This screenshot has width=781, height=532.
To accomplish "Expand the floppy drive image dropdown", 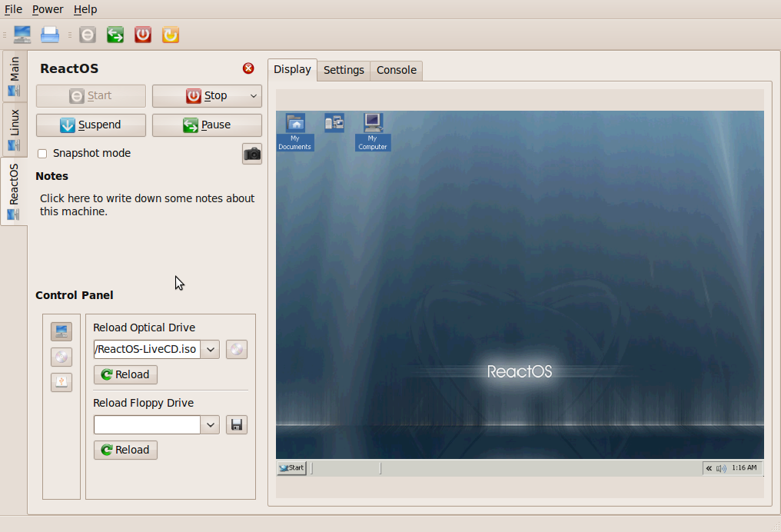I will tap(210, 424).
